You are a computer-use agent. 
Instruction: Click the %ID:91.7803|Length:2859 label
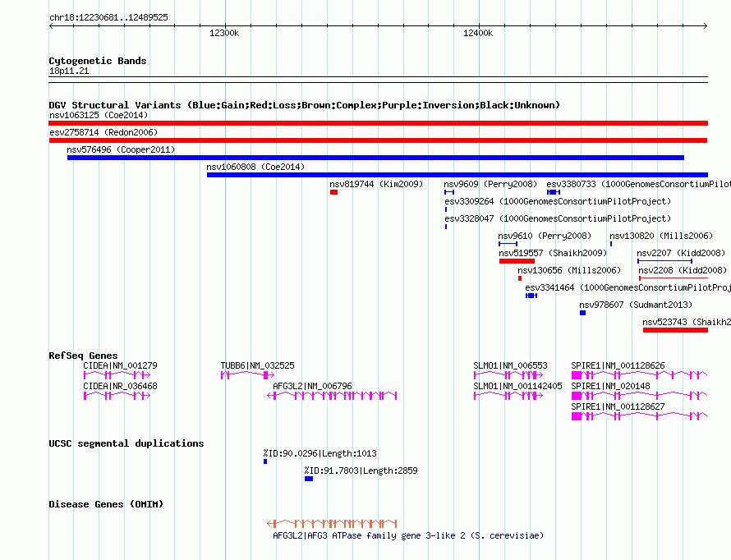click(x=361, y=470)
